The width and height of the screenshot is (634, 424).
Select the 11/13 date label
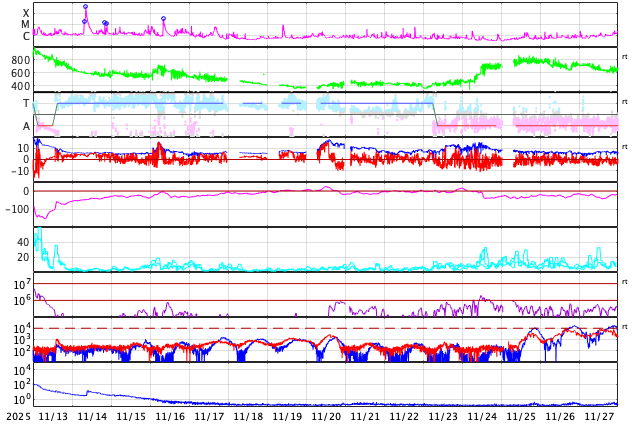click(53, 416)
